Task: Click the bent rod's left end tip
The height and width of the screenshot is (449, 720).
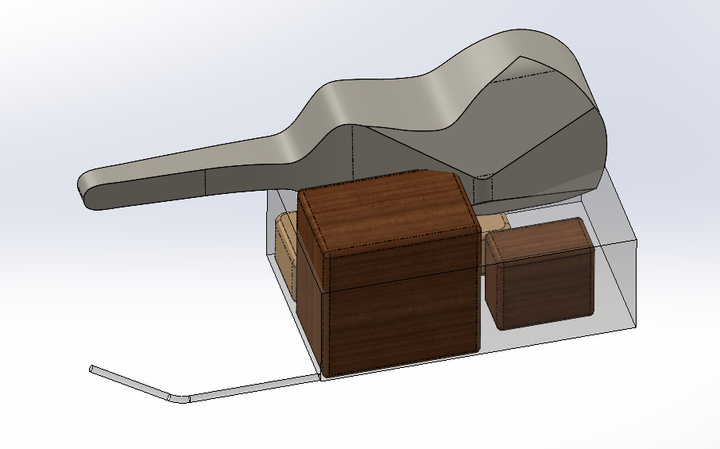Action: pos(93,369)
